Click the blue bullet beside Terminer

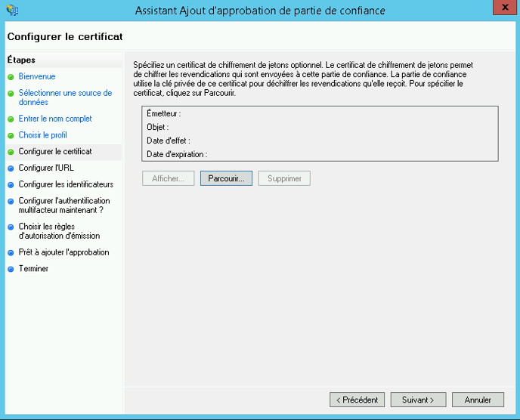(11, 269)
